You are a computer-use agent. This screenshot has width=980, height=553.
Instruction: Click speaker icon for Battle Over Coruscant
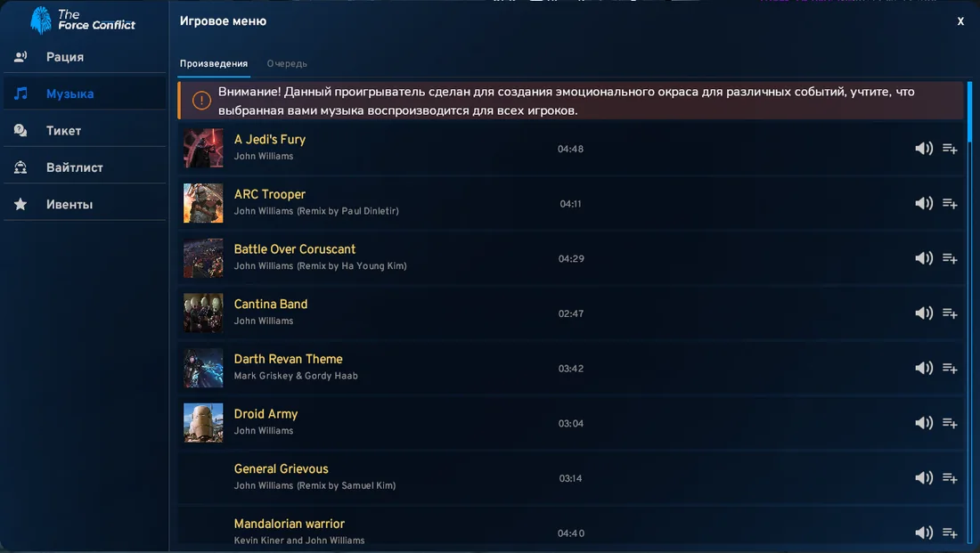coord(924,259)
